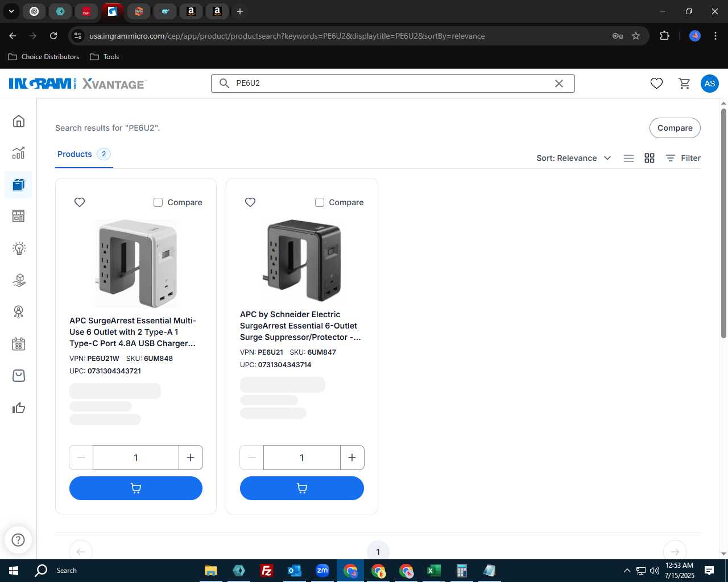Open the AS user account avatar

tap(709, 84)
